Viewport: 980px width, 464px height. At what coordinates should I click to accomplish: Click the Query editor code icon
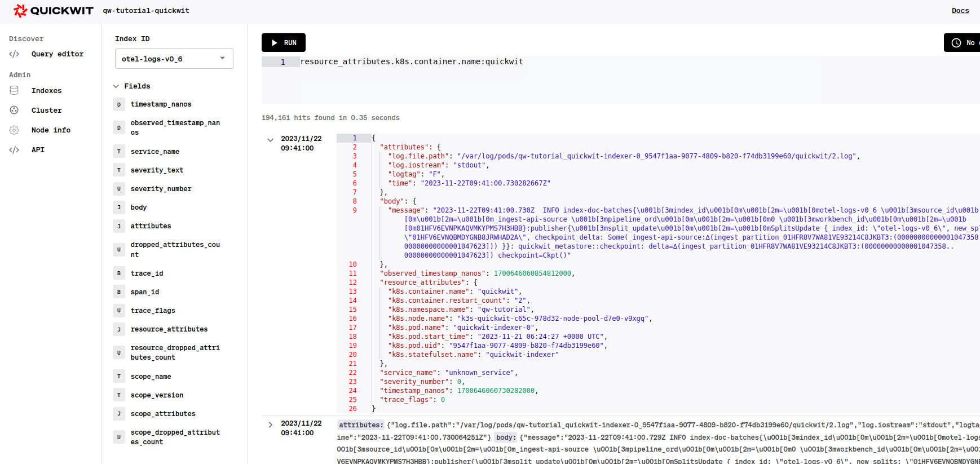(14, 54)
